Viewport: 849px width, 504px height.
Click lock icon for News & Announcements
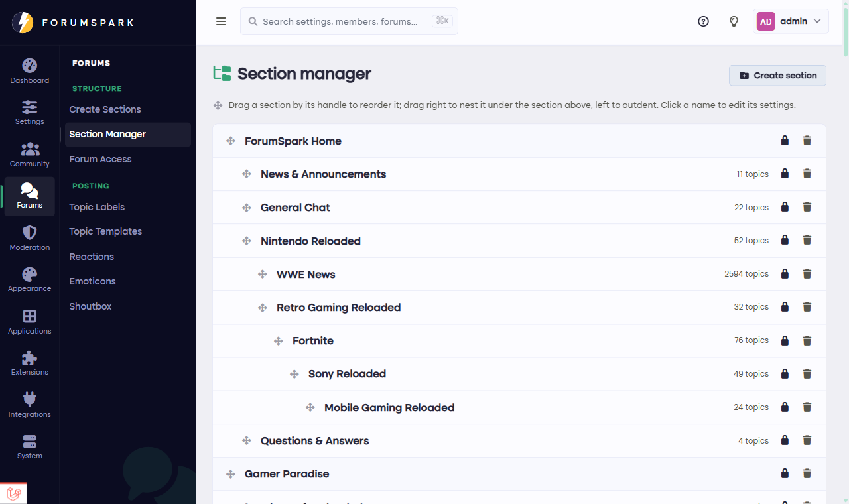785,174
